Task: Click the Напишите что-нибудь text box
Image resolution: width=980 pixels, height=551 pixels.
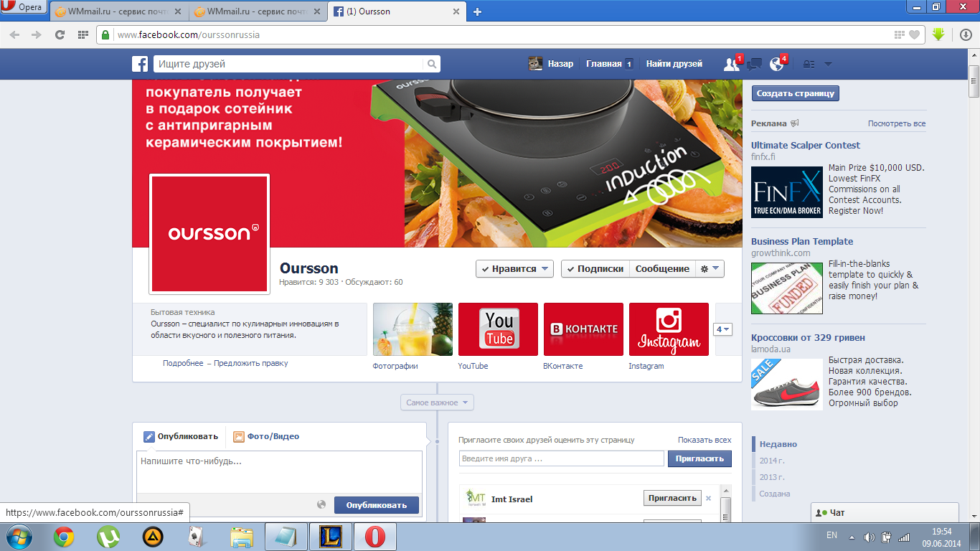Action: (279, 471)
